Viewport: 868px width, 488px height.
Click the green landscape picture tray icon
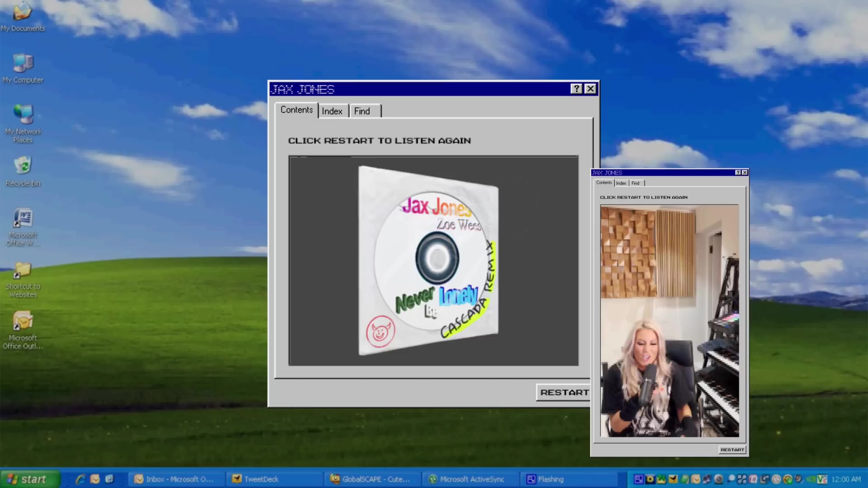[x=661, y=479]
